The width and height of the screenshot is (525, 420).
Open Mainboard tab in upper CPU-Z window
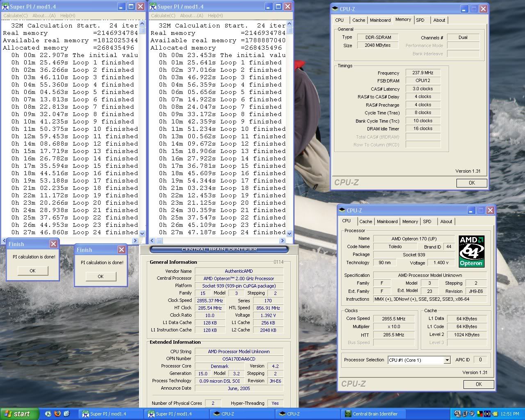pyautogui.click(x=380, y=20)
